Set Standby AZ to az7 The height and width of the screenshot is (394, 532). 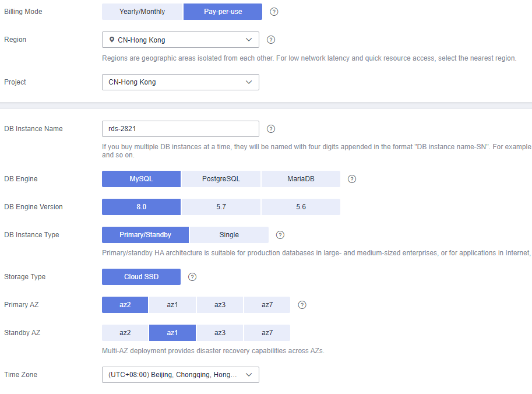coord(267,333)
